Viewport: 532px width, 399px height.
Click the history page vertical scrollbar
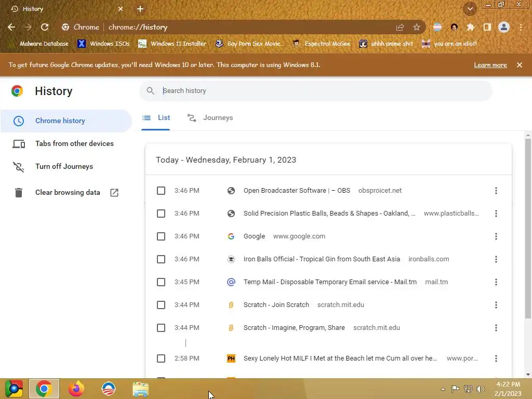(528, 228)
